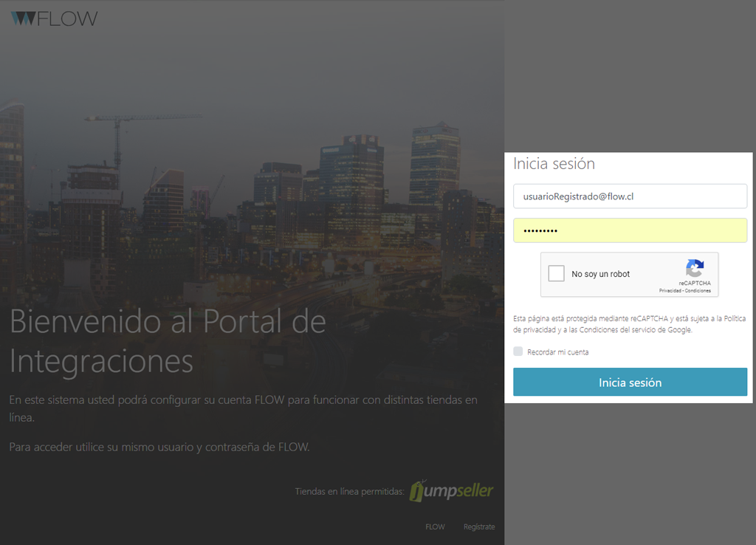Open reCAPTCHA "Condiciones" link
The image size is (756, 545).
pyautogui.click(x=698, y=291)
